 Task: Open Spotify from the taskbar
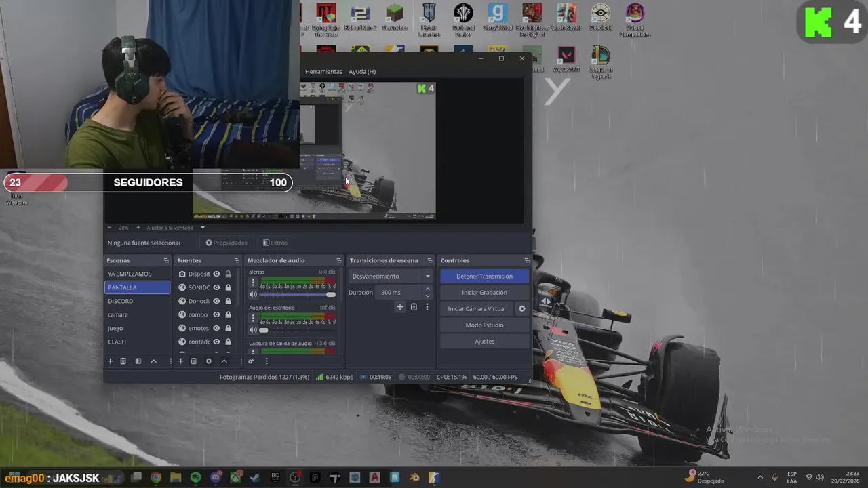click(196, 478)
